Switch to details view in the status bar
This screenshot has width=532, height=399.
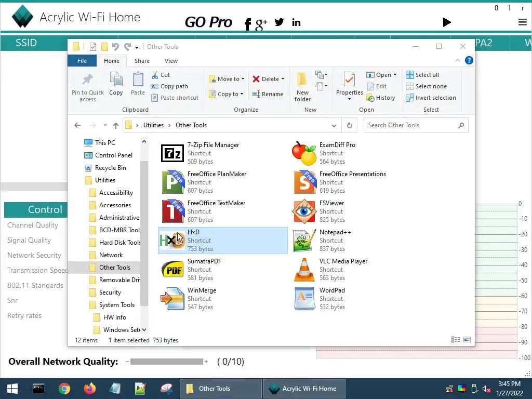coord(455,340)
